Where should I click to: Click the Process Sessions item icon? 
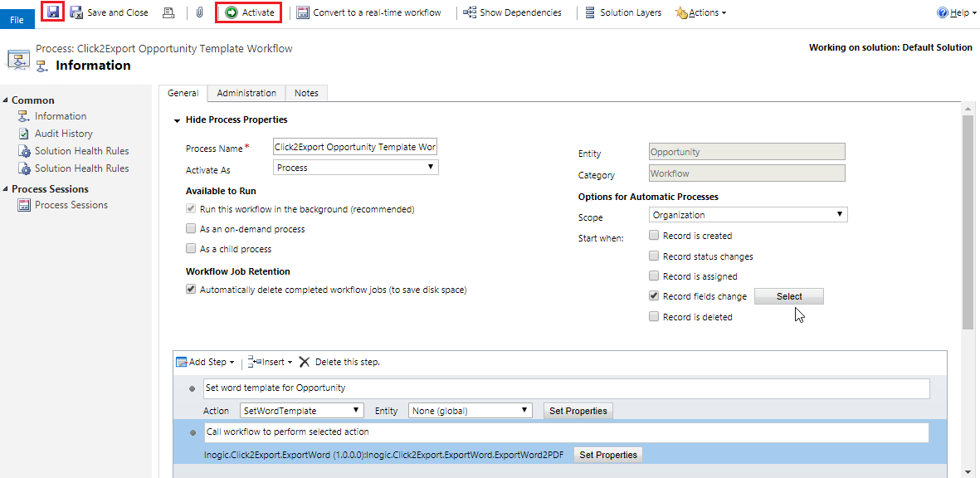tap(24, 205)
